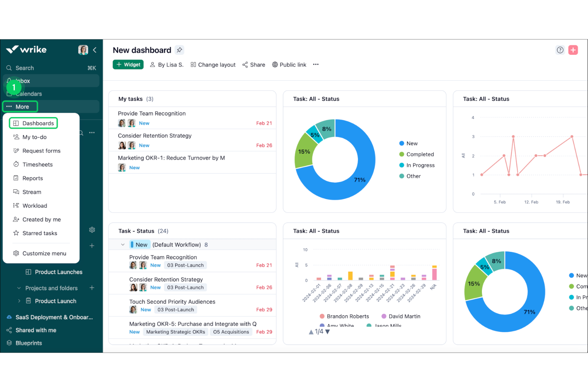Click the + Widget button
Image resolution: width=588 pixels, height=392 pixels.
click(128, 64)
